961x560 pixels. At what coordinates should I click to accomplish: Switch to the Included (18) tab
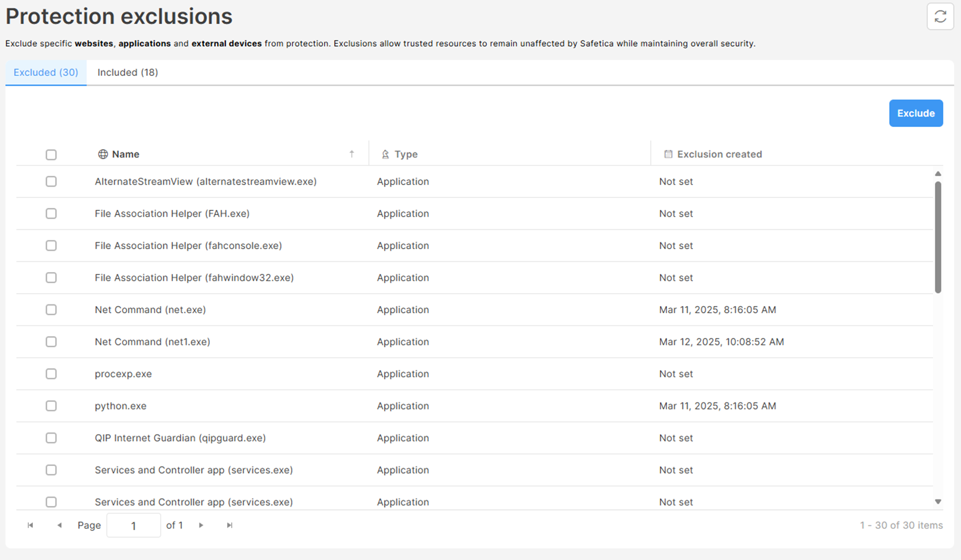[127, 72]
